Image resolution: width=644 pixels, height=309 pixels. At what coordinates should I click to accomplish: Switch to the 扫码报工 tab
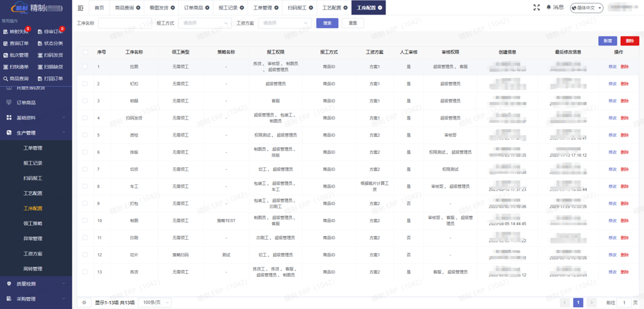point(296,8)
